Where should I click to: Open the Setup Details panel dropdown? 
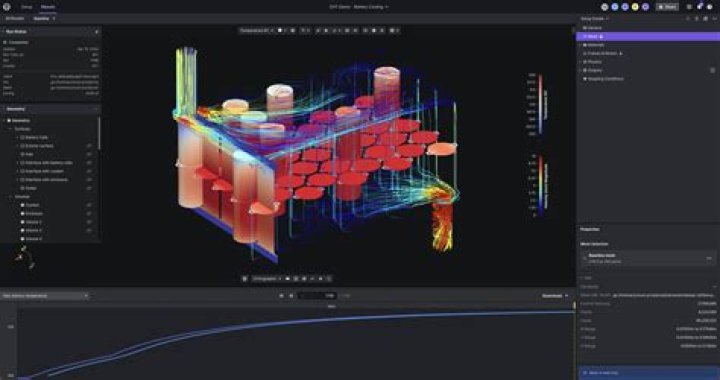tap(595, 19)
